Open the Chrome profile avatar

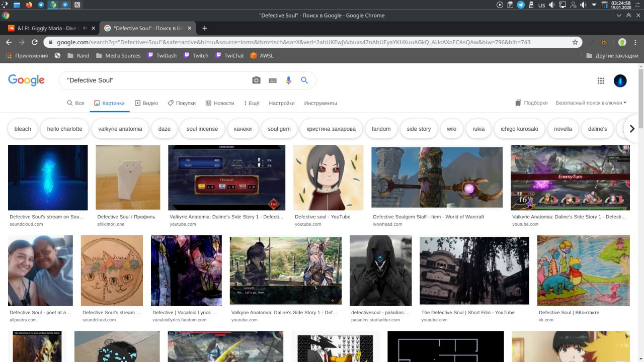click(622, 42)
